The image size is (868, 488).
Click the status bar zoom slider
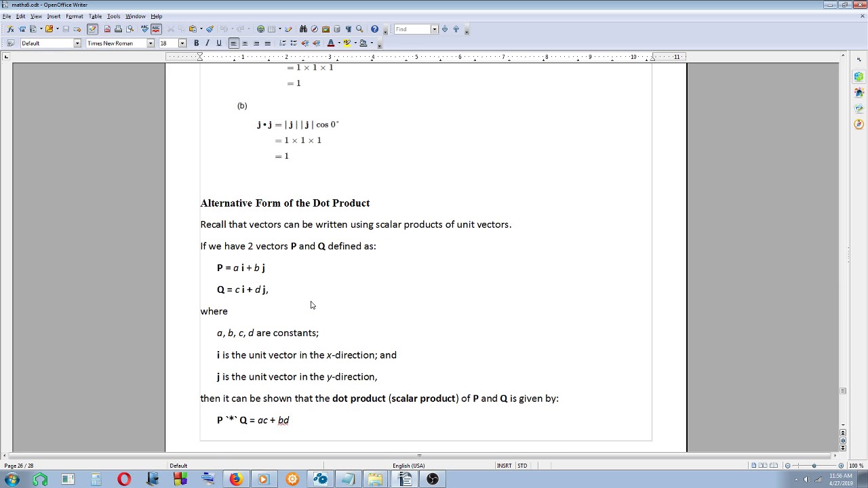click(814, 466)
